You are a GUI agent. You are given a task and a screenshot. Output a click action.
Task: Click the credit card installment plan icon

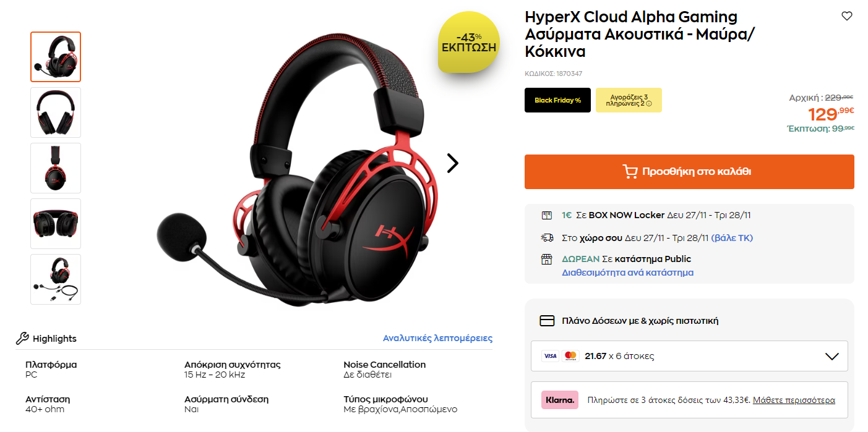click(547, 321)
